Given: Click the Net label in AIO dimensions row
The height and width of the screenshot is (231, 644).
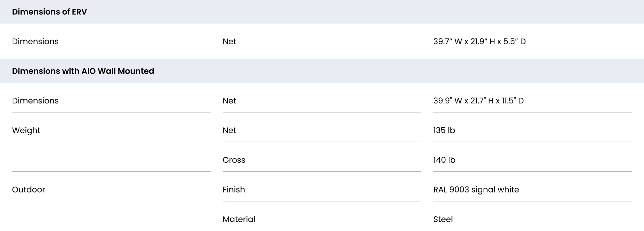Looking at the screenshot, I should [229, 101].
